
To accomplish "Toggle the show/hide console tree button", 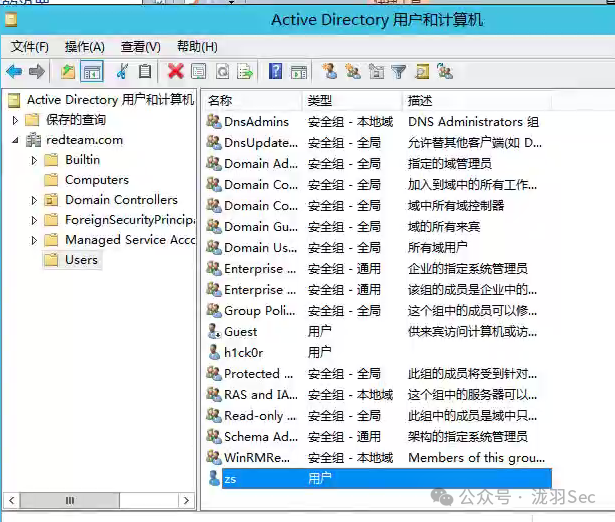I will pos(92,72).
